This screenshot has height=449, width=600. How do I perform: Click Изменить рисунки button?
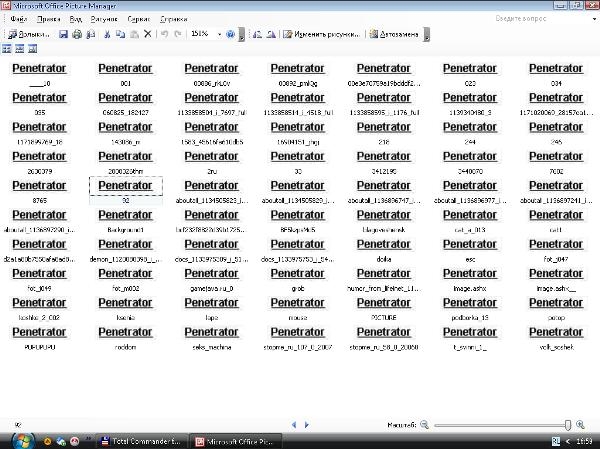322,34
